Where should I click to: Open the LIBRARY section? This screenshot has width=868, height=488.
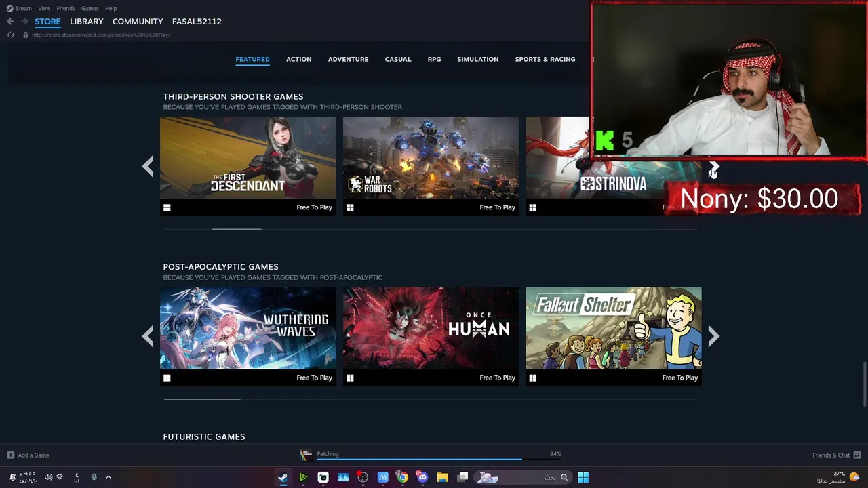[87, 22]
